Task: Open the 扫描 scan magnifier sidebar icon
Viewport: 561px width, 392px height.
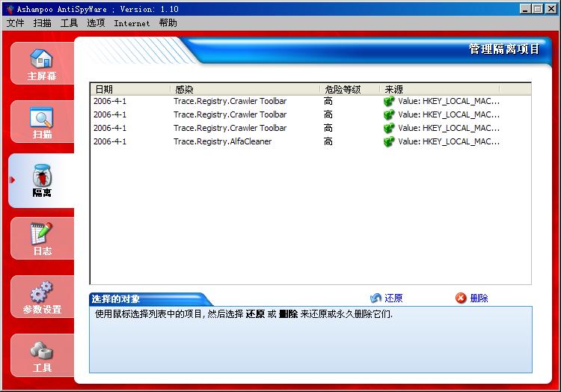Action: [x=41, y=117]
